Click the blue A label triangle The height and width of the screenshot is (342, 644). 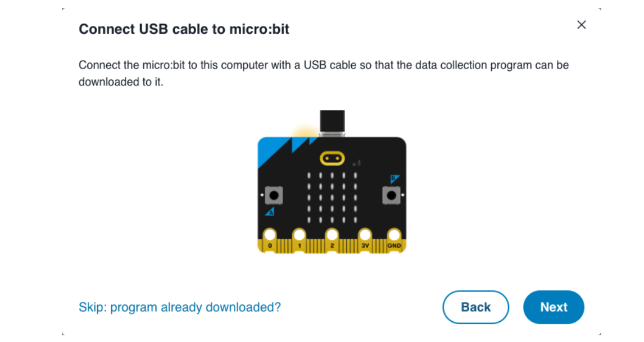[x=270, y=212]
